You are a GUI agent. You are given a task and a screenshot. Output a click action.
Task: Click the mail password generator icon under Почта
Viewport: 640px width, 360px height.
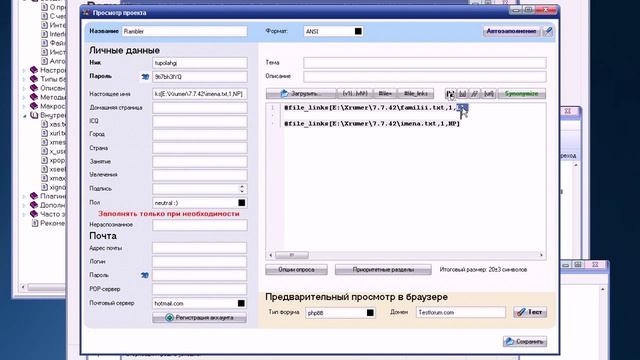pos(144,276)
